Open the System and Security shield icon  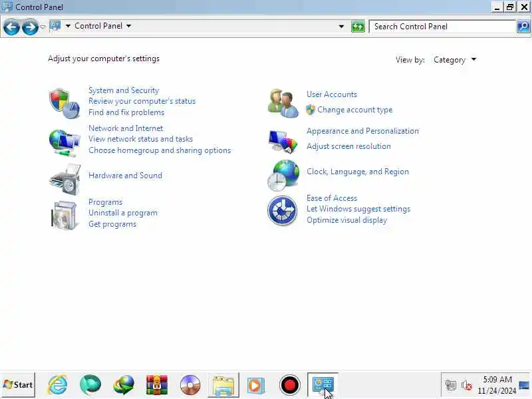click(64, 103)
